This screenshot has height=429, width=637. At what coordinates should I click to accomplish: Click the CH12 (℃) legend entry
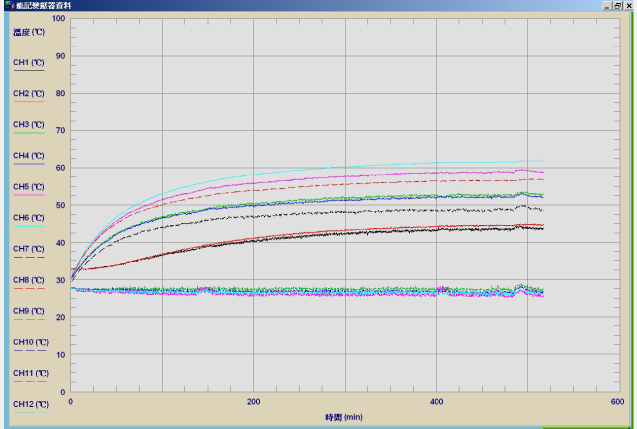tap(28, 403)
